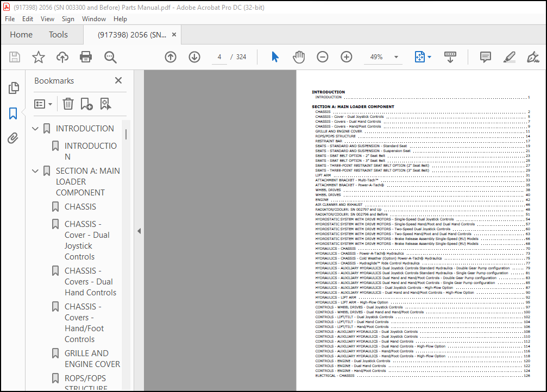Viewport: 547px width, 392px height.
Task: Add a comment with speech bubble icon
Action: [x=485, y=57]
